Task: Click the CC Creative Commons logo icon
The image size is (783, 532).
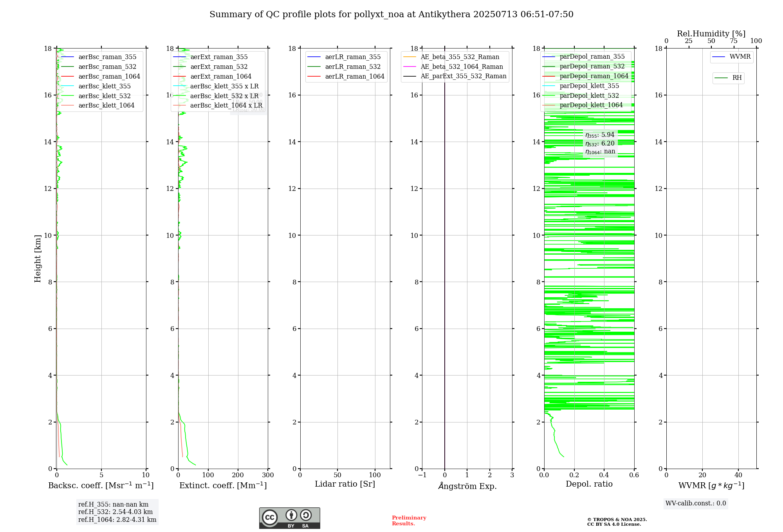Action: (x=270, y=517)
